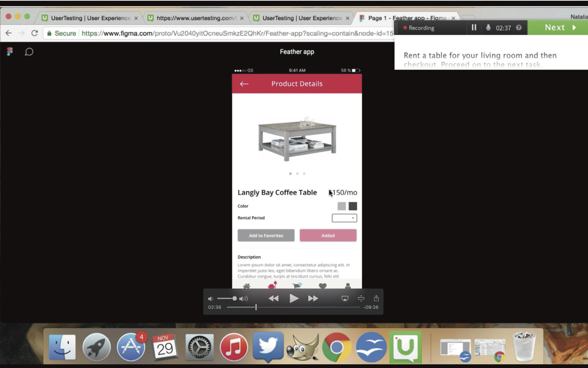Open the shopping cart icon in nav bar
Screen dimensions: 588x368
297,285
